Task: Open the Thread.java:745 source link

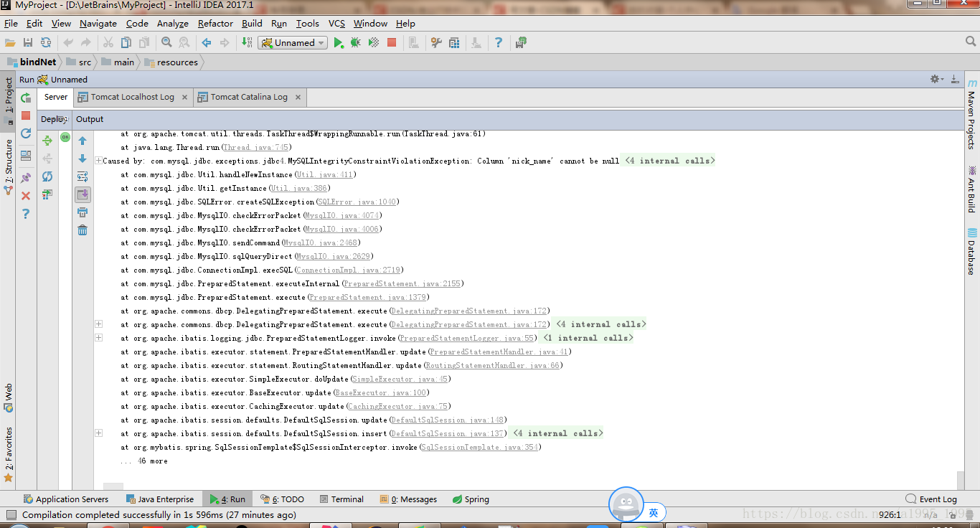Action: 256,147
